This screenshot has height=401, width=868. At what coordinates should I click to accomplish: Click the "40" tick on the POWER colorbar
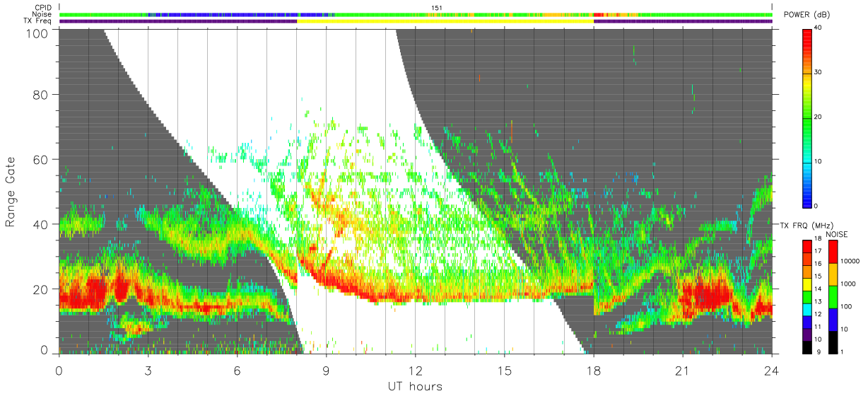pyautogui.click(x=817, y=28)
